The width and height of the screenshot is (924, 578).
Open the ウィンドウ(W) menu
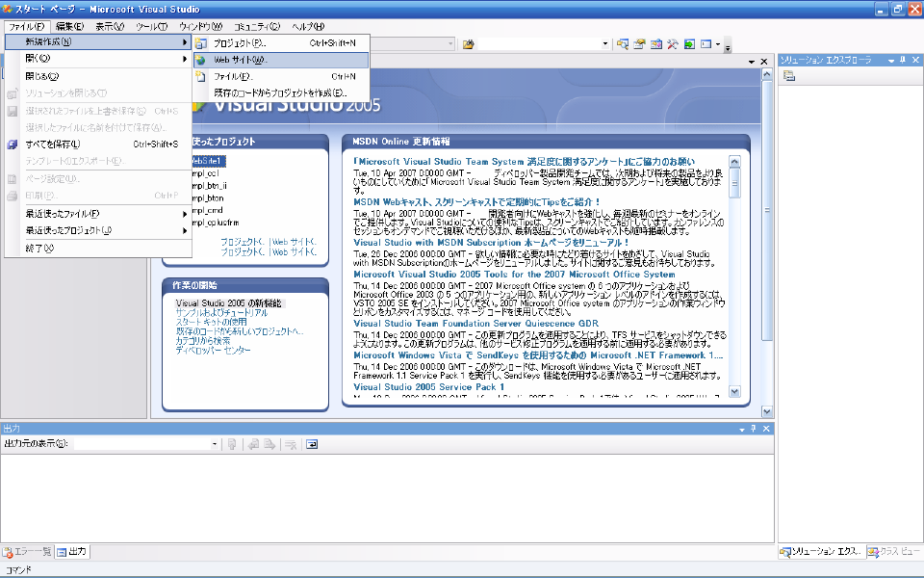[200, 27]
